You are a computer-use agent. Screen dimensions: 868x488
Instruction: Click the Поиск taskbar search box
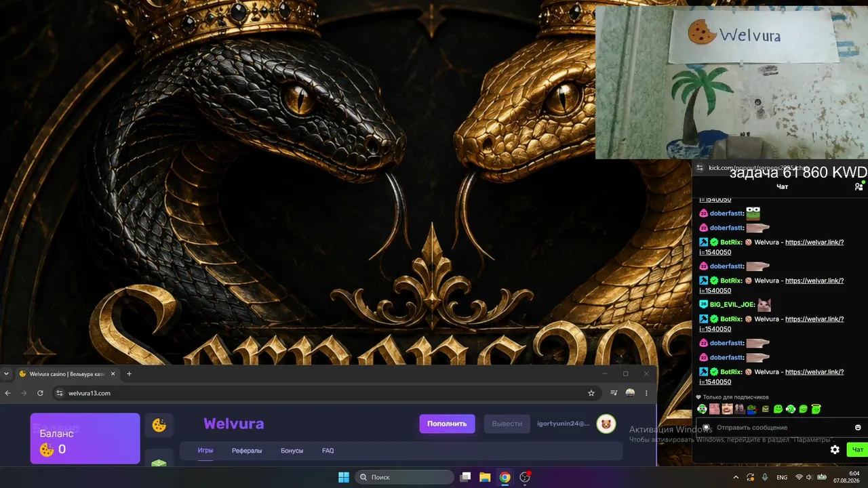(405, 477)
